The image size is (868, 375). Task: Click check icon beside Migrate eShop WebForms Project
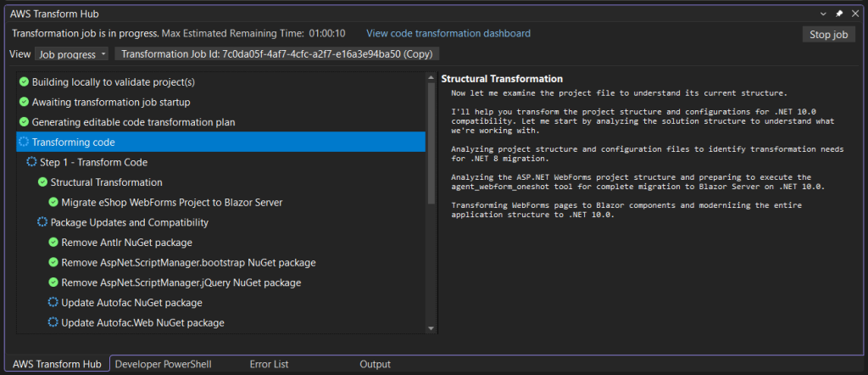click(53, 202)
